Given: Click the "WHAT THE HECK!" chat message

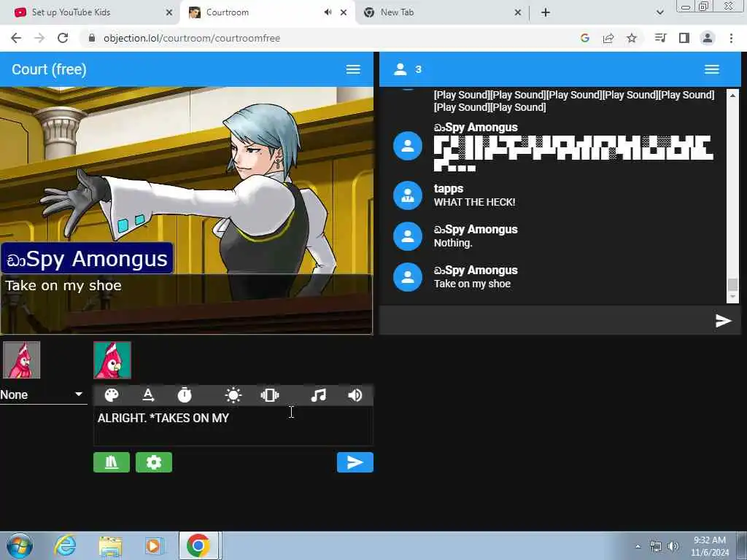Looking at the screenshot, I should pos(474,203).
